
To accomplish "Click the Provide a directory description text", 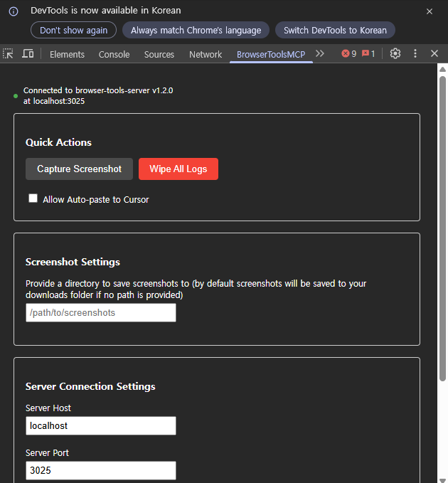I will [196, 289].
